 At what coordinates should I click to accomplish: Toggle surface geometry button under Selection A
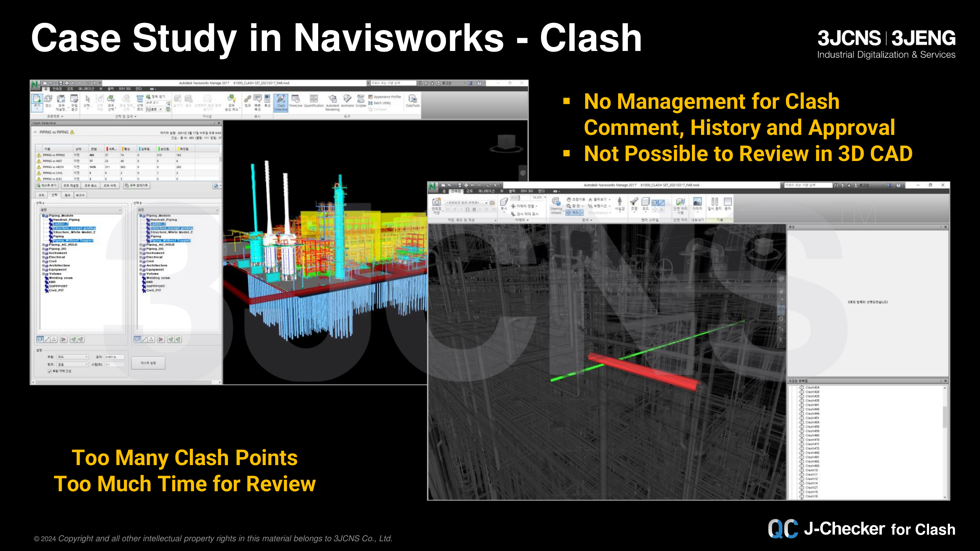40,339
